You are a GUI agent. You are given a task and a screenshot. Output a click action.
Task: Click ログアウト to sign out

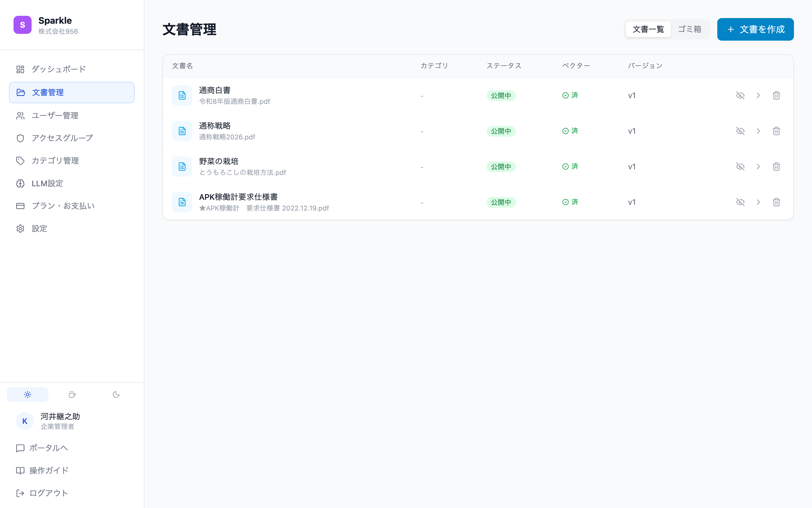pos(42,493)
